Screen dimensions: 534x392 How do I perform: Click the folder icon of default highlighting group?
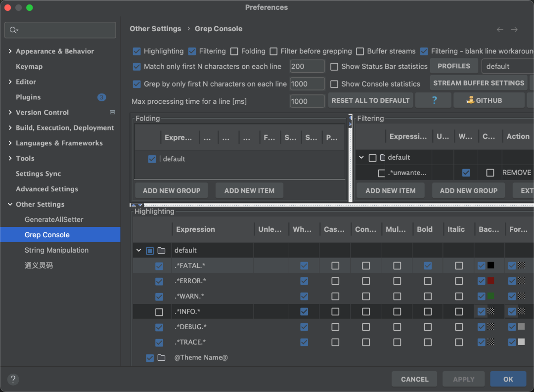[x=161, y=251]
